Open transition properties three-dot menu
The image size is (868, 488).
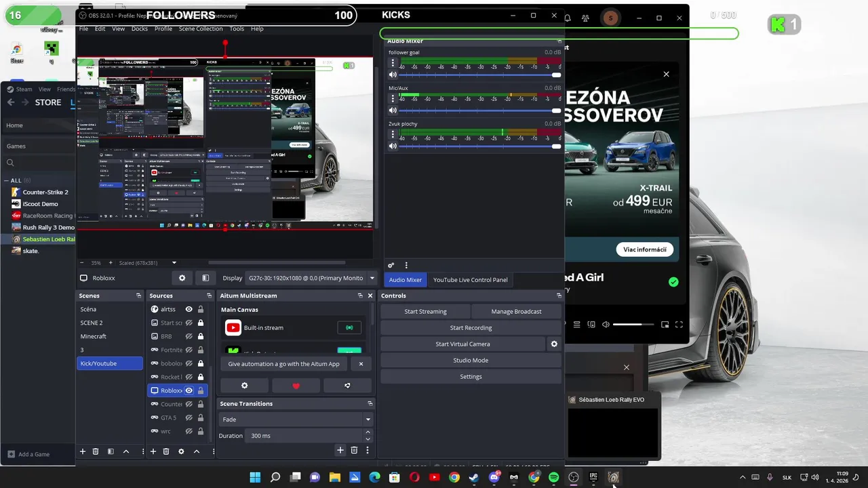(368, 450)
